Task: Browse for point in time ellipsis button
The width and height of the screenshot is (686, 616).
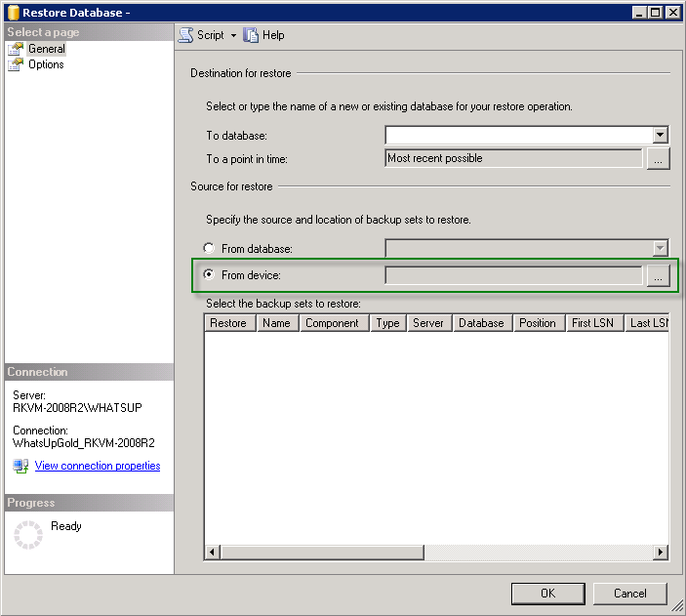Action: (x=658, y=158)
